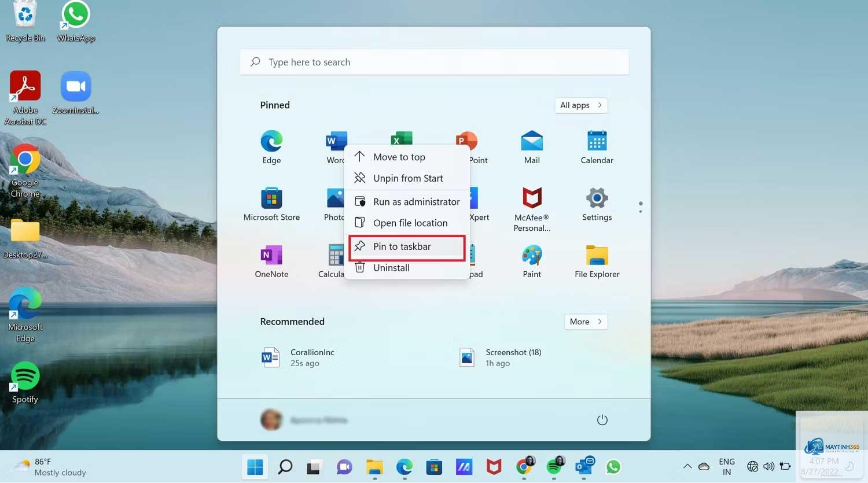868x483 pixels.
Task: Click the Power button in the Start menu
Action: coord(602,420)
